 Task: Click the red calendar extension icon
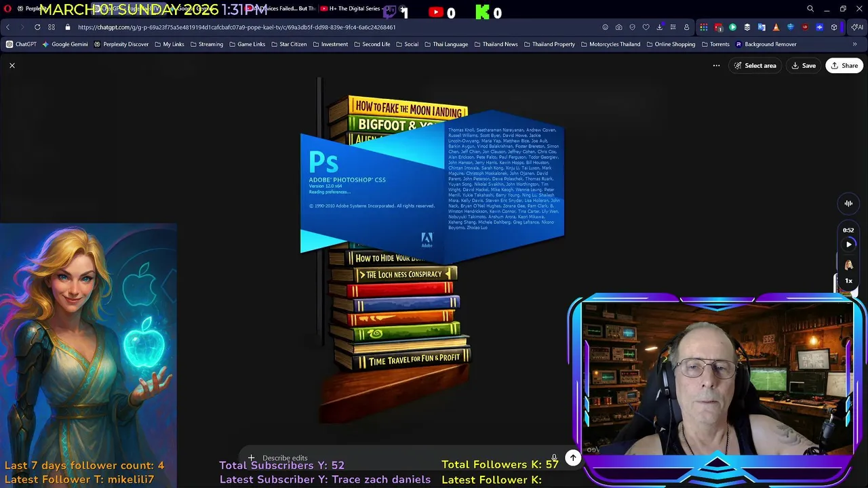point(719,27)
